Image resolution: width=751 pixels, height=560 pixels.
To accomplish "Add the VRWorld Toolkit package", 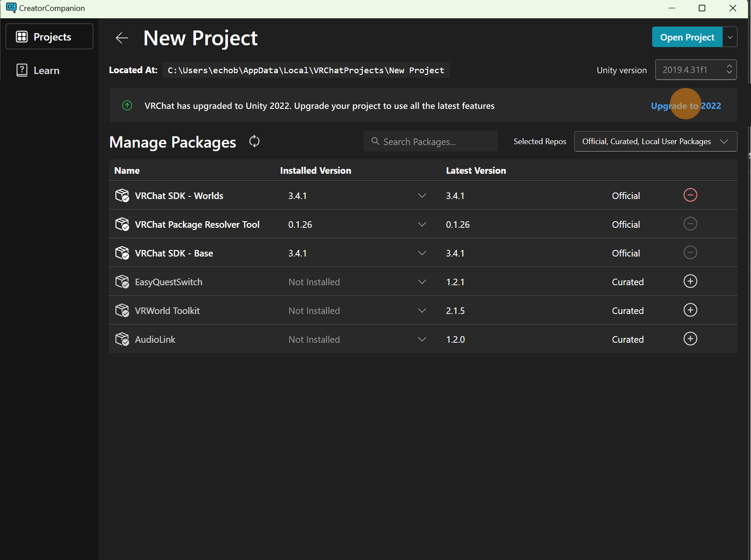I will pyautogui.click(x=690, y=310).
